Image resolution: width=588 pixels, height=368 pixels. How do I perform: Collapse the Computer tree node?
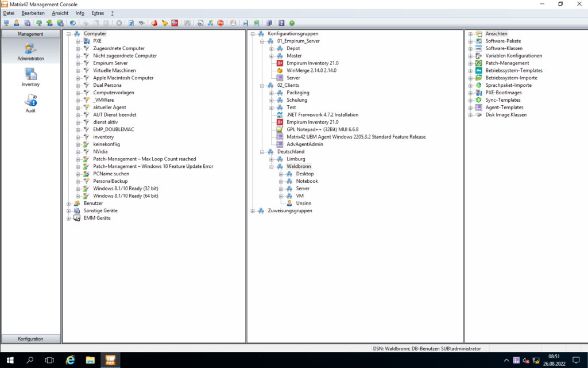coord(69,34)
